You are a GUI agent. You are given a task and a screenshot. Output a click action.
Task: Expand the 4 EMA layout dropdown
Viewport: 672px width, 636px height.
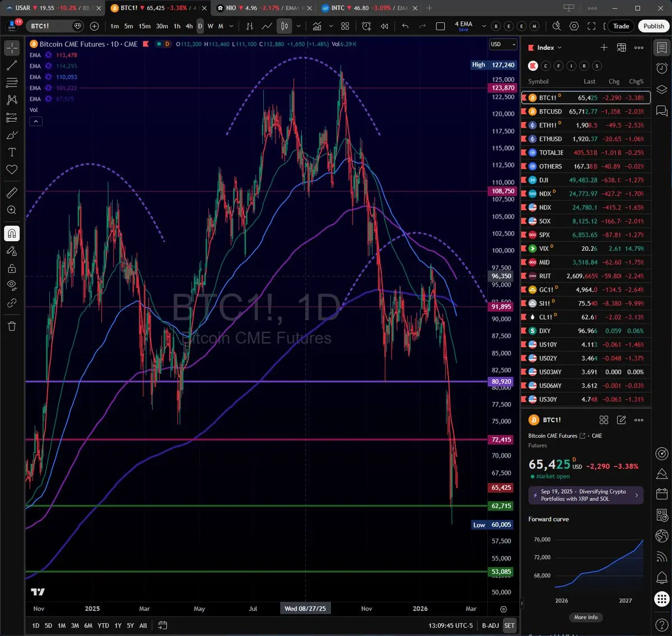[x=484, y=26]
